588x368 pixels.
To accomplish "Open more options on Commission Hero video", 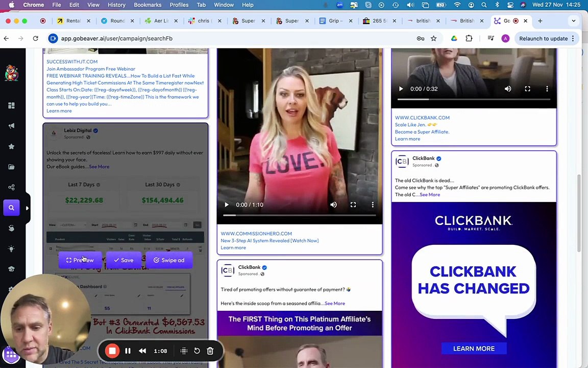I will point(373,204).
